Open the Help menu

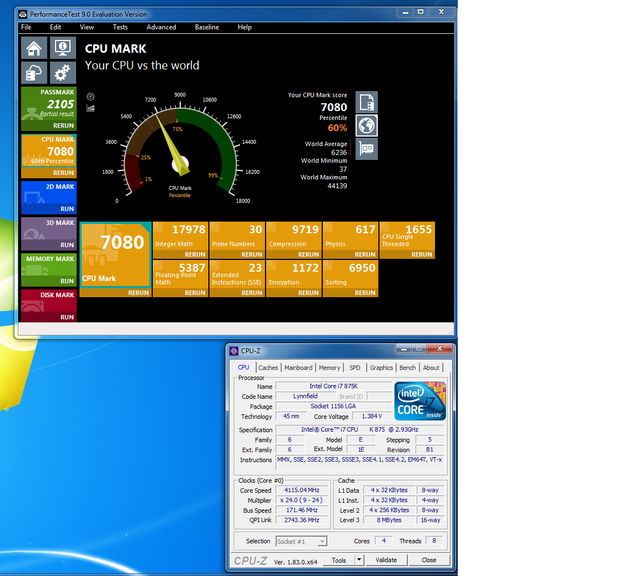(244, 27)
